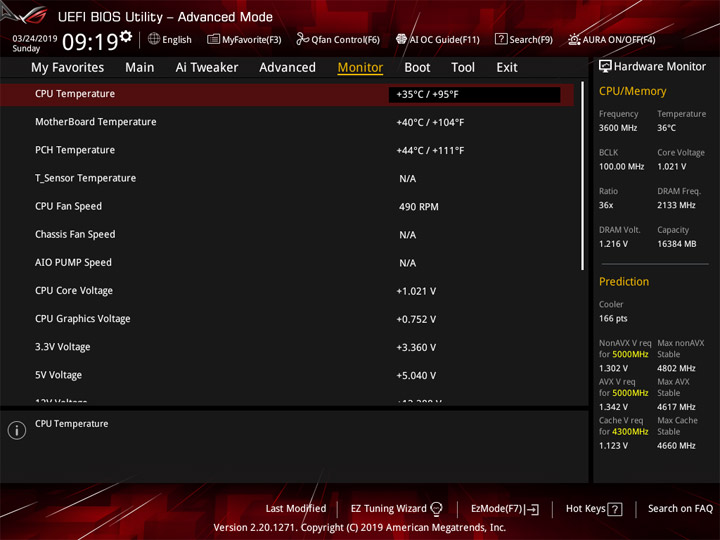
Task: Click the Qfan Control fan icon
Action: point(302,39)
